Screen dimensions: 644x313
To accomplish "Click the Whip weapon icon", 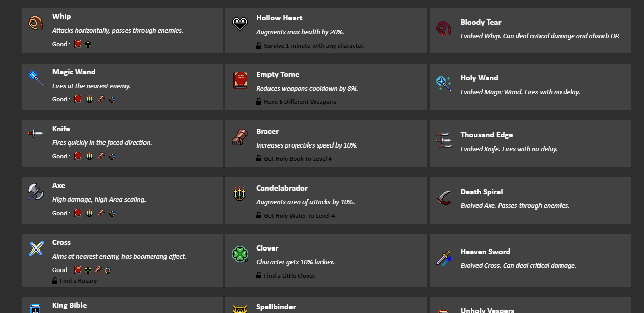I will pyautogui.click(x=35, y=23).
